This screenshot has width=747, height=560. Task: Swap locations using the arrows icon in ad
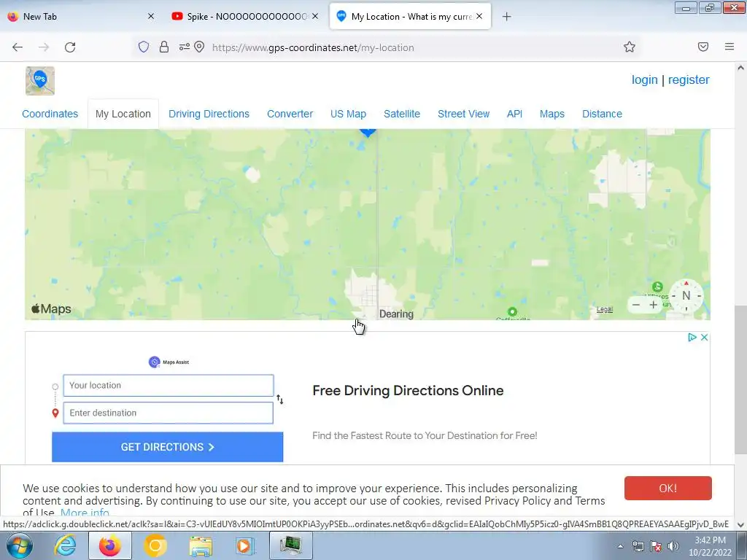tap(279, 400)
